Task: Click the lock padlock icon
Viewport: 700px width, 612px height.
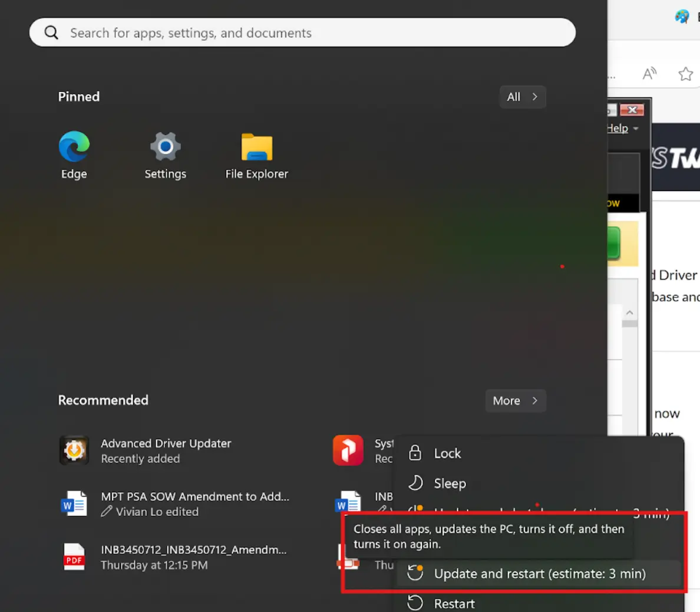Action: click(x=415, y=453)
